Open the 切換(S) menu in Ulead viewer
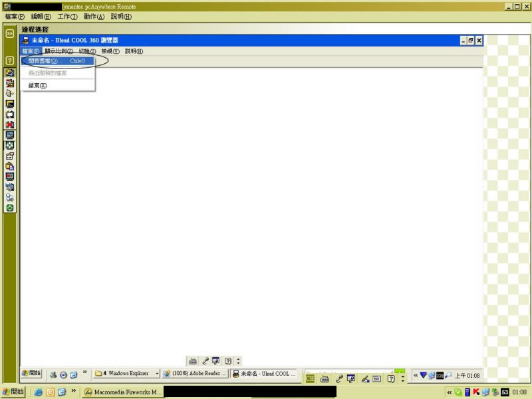The image size is (532, 399). coord(87,51)
